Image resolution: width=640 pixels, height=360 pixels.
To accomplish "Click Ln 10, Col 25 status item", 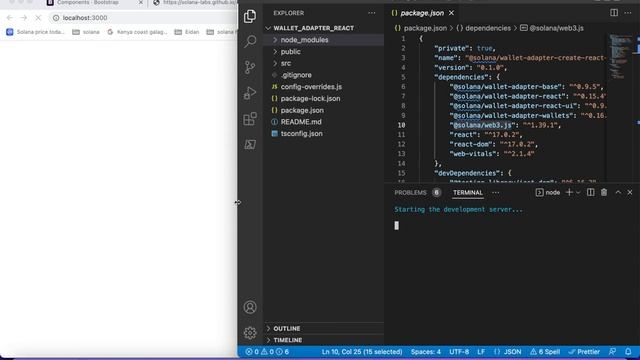I will 362,352.
